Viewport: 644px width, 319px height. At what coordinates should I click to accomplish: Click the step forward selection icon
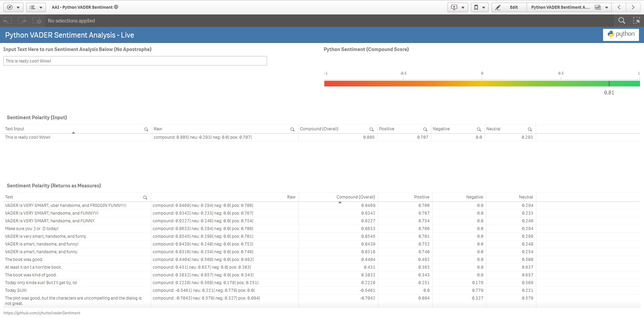pos(22,21)
